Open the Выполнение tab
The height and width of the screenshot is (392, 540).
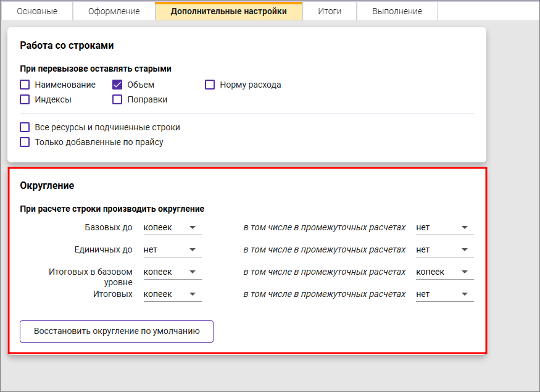pyautogui.click(x=397, y=11)
